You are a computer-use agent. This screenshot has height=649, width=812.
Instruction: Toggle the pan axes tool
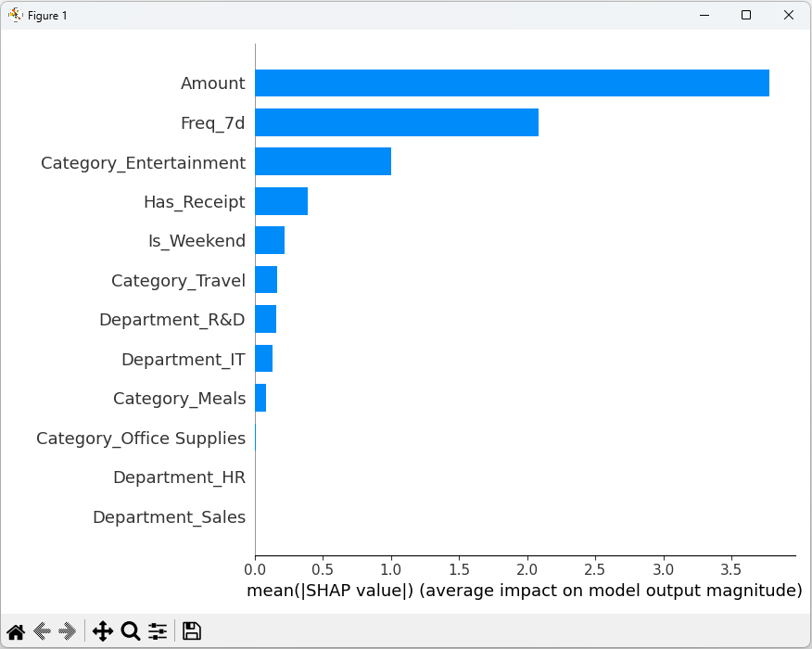(x=102, y=631)
